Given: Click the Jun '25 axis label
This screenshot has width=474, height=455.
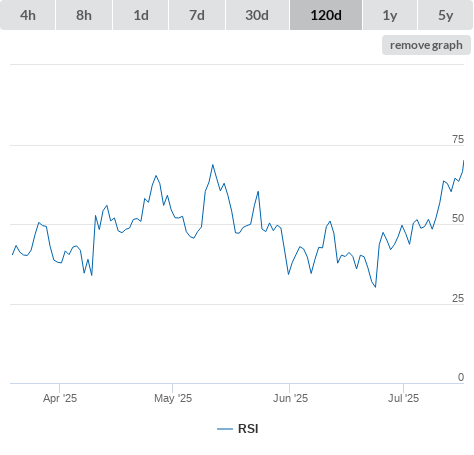Looking at the screenshot, I should click(290, 398).
